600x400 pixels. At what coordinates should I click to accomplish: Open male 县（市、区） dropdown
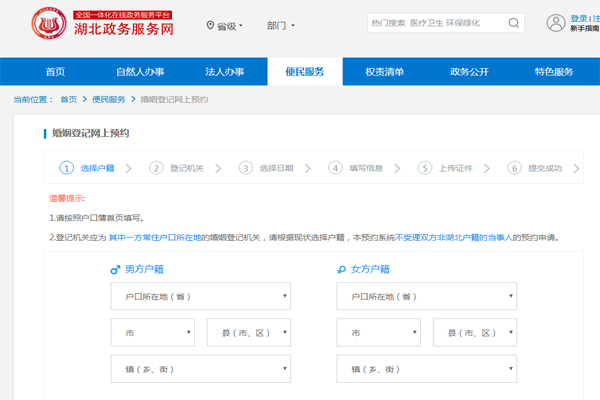(249, 332)
